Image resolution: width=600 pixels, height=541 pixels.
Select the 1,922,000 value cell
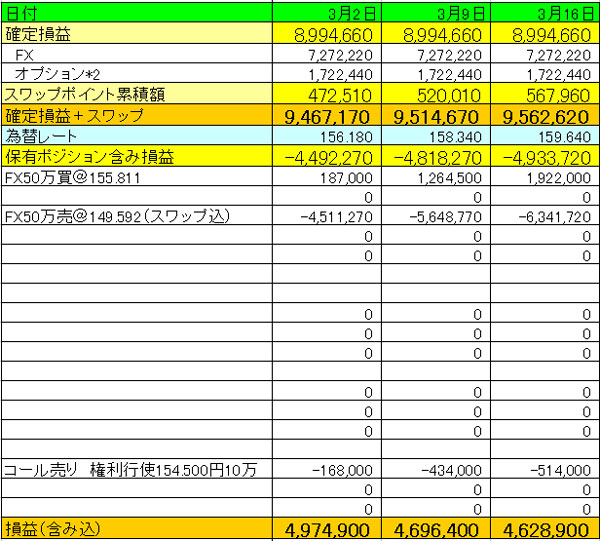pos(557,178)
